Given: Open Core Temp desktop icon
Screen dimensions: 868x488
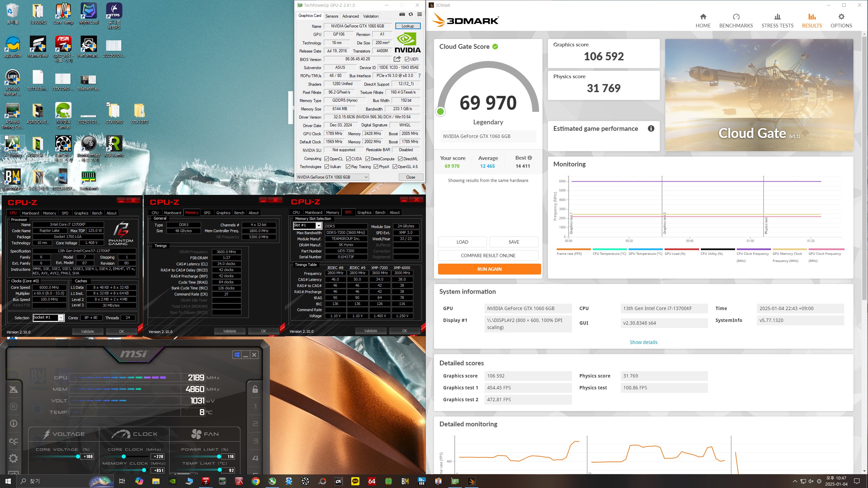Looking at the screenshot, I should point(63,14).
